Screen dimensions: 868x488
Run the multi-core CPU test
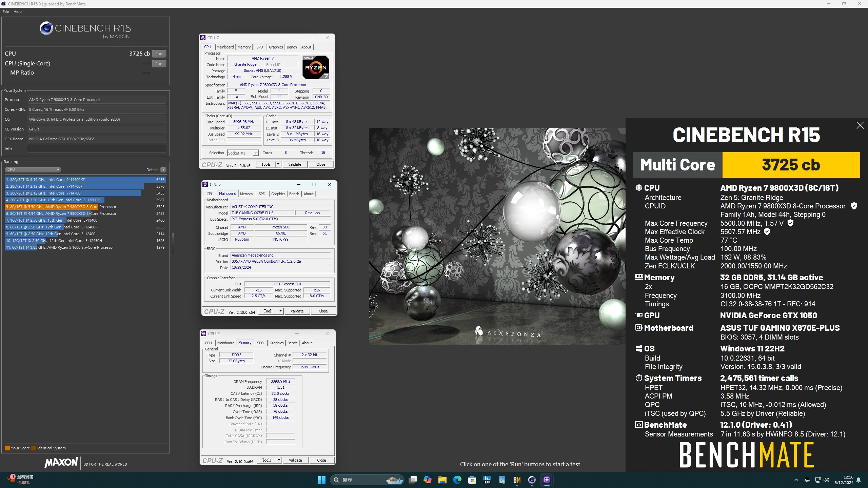coord(159,54)
